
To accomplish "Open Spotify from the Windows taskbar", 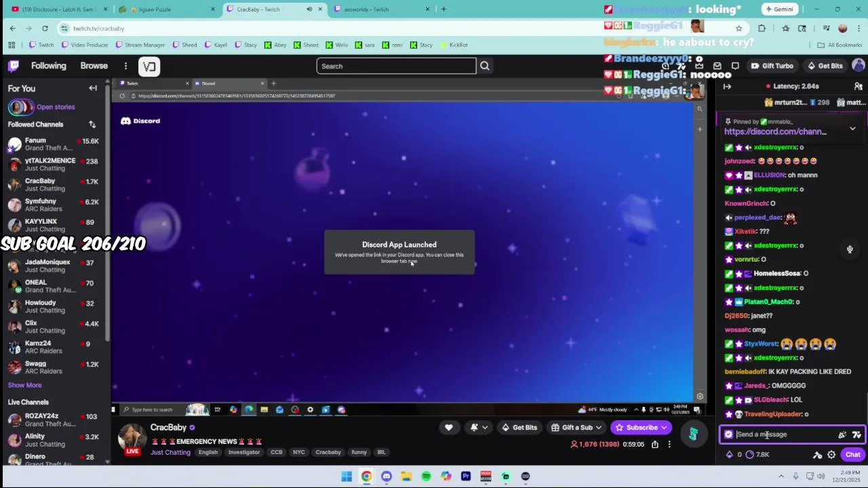I will [x=426, y=476].
